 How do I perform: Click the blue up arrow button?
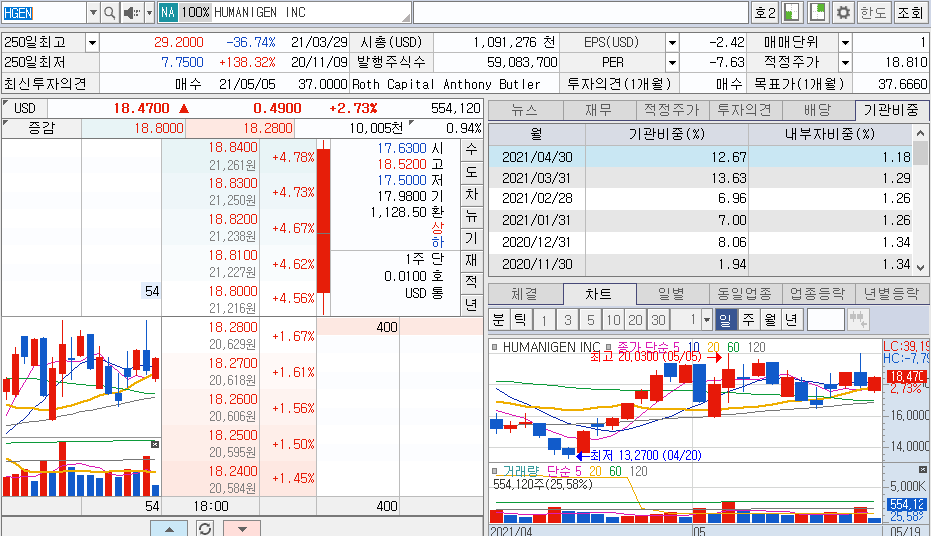coord(169,528)
